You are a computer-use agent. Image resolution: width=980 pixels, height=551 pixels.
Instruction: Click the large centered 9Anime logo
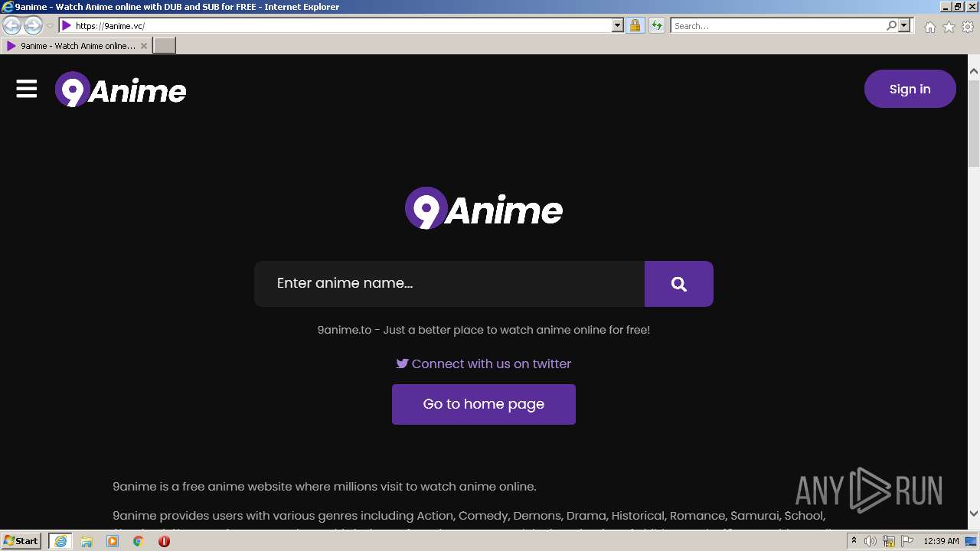point(484,208)
